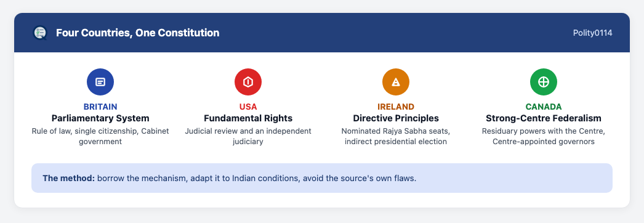
Task: Select the Parliamentary System heading
Action: [x=100, y=119]
